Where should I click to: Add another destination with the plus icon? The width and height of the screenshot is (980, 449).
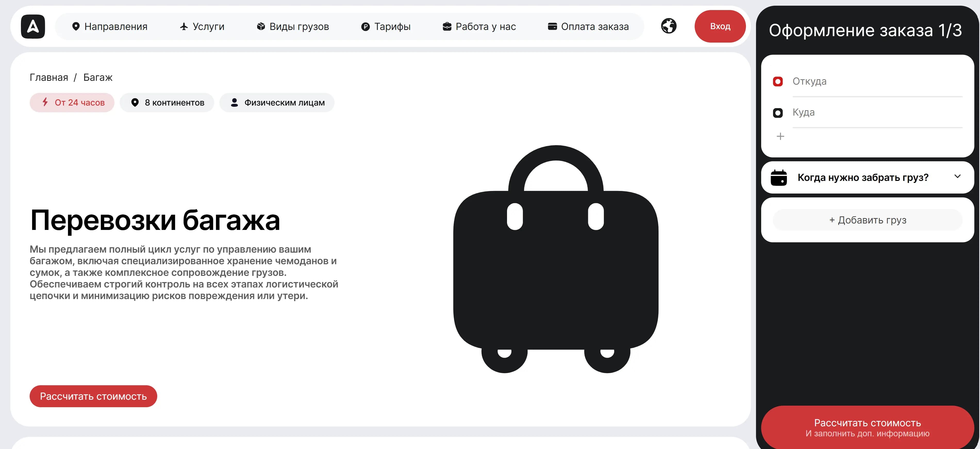click(780, 136)
